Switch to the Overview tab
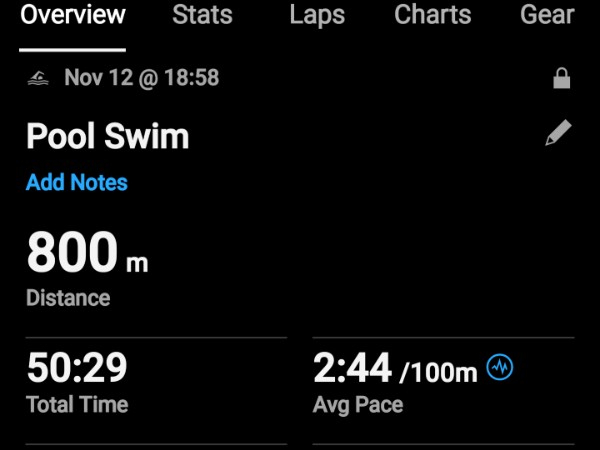Screen dimensions: 600x450 (x=73, y=16)
